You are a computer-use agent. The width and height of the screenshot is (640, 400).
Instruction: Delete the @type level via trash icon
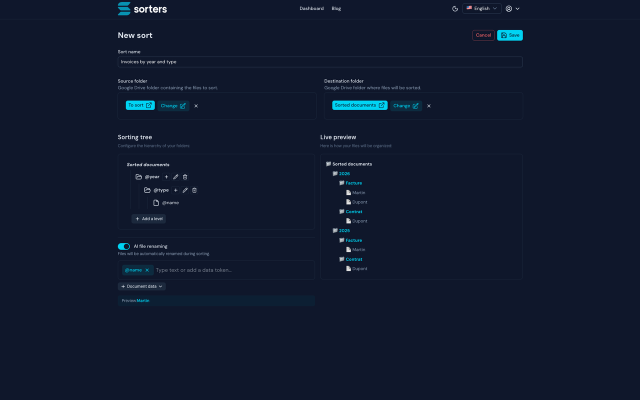coord(194,190)
